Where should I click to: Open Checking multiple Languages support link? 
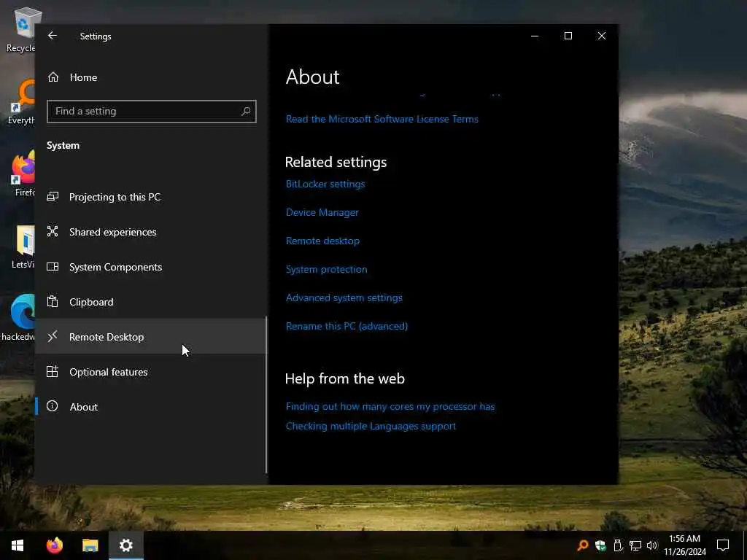[371, 426]
